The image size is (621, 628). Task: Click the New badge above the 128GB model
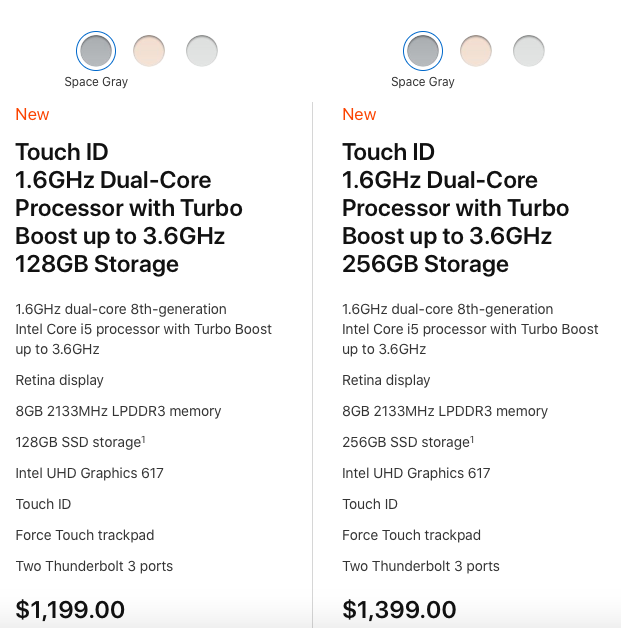click(x=32, y=114)
